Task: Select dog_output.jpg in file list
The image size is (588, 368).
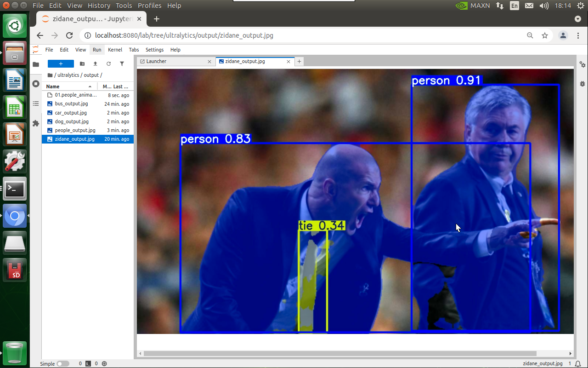Action: [x=88, y=121]
